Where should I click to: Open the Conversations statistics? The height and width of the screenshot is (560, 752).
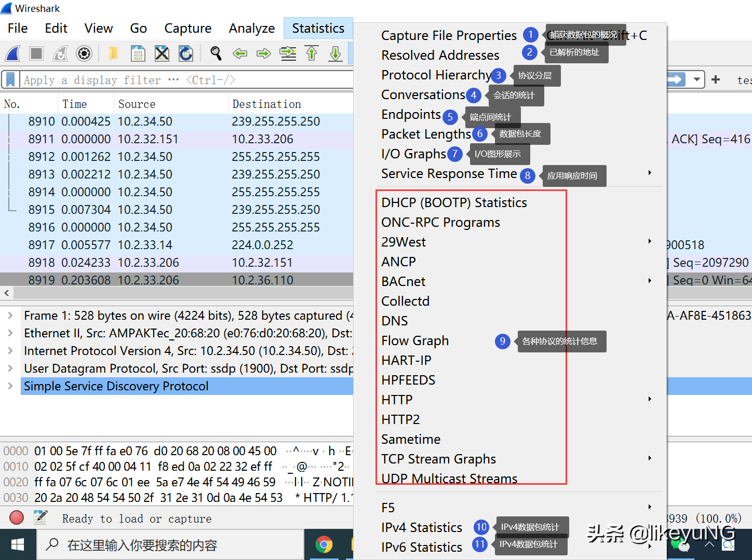(423, 94)
